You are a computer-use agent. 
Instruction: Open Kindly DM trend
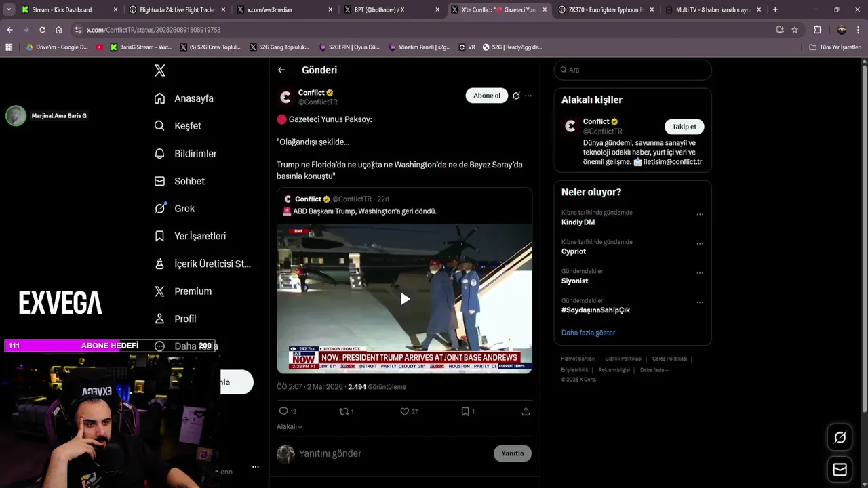578,222
